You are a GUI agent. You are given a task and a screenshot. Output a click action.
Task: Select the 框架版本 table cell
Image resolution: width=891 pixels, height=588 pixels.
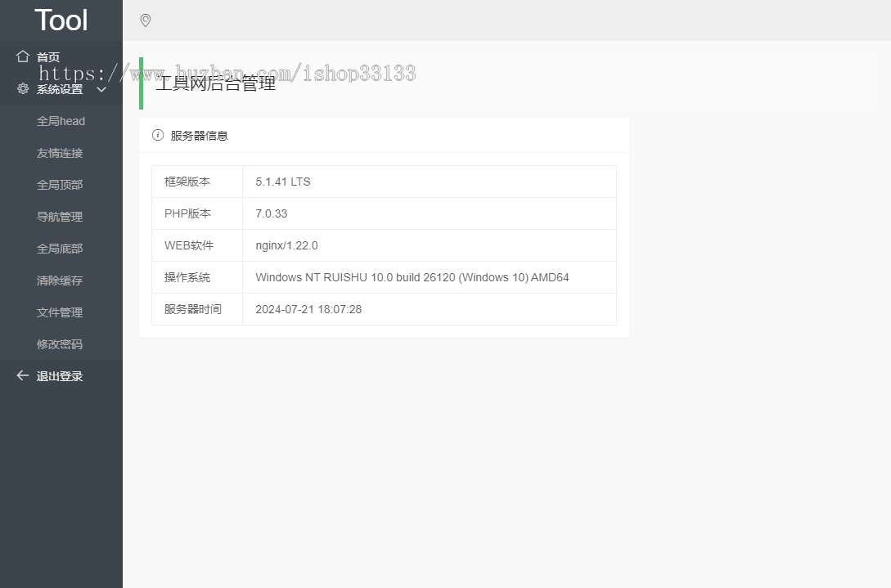[x=197, y=182]
